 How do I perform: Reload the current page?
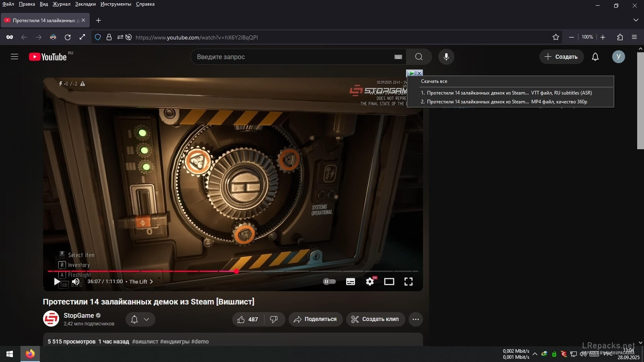68,37
